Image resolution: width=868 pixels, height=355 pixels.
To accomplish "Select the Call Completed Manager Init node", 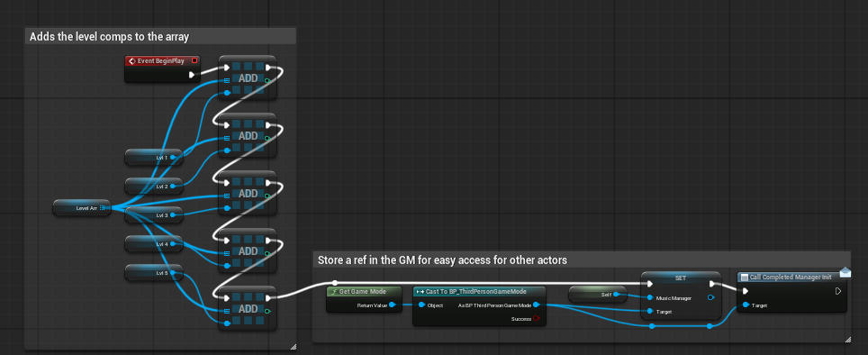I will click(792, 292).
